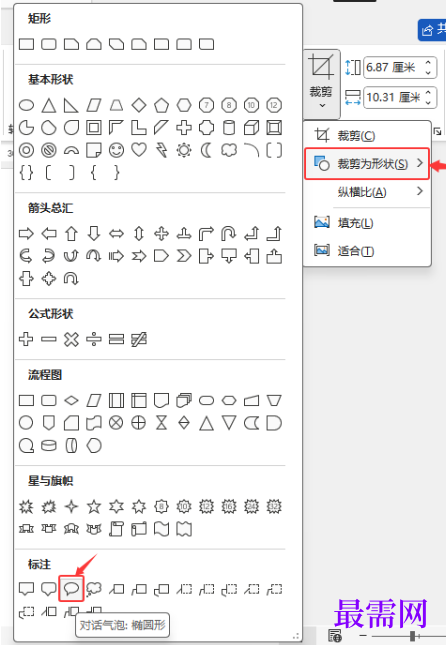Increase height value with up stepper
Viewport: 446px width, 645px height.
pyautogui.click(x=428, y=62)
